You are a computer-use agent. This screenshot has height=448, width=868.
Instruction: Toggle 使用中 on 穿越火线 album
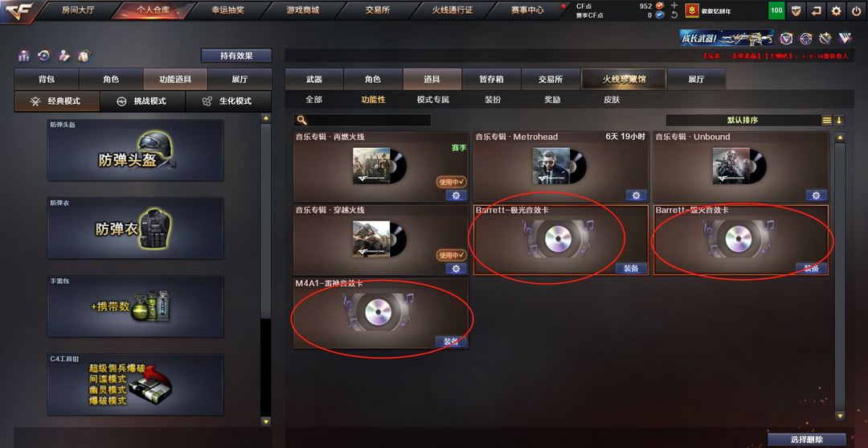coord(452,255)
